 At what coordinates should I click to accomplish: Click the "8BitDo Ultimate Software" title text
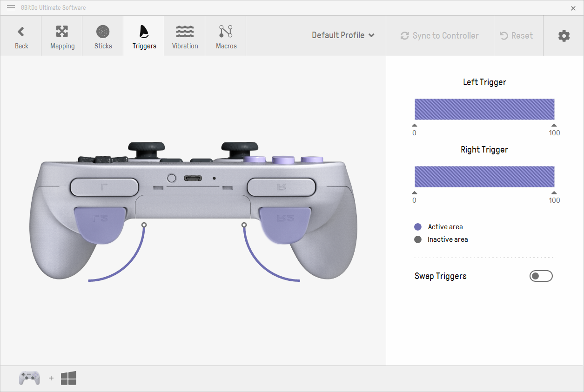[54, 8]
